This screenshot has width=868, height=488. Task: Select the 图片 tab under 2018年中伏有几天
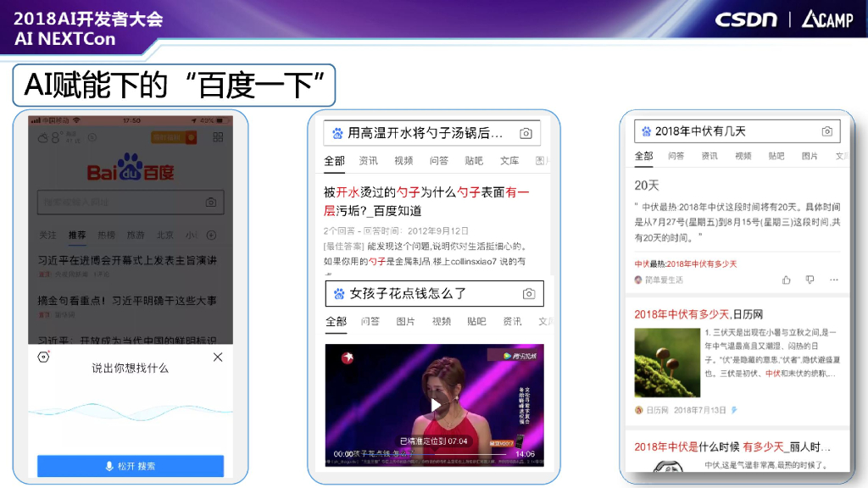[x=810, y=156]
